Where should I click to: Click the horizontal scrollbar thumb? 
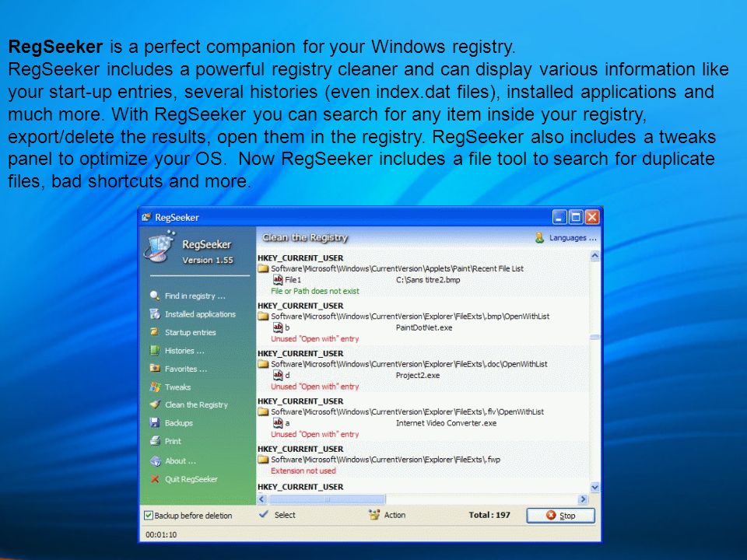[x=327, y=499]
